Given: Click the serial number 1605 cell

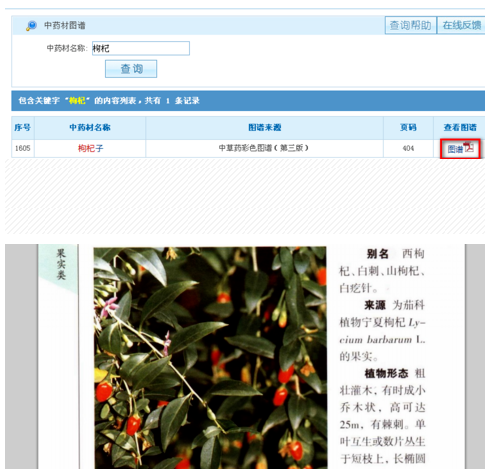Looking at the screenshot, I should 23,148.
